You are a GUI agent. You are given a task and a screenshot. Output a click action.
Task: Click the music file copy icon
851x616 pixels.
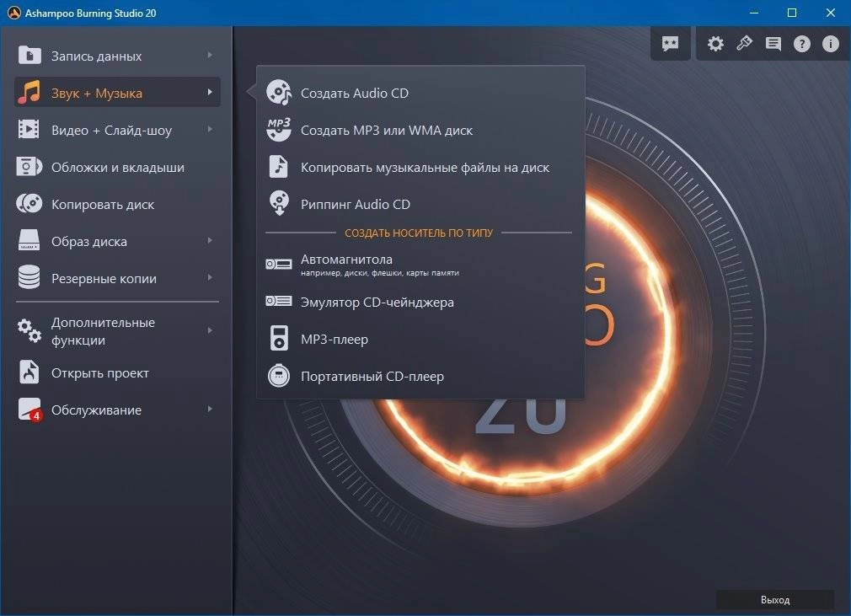279,167
